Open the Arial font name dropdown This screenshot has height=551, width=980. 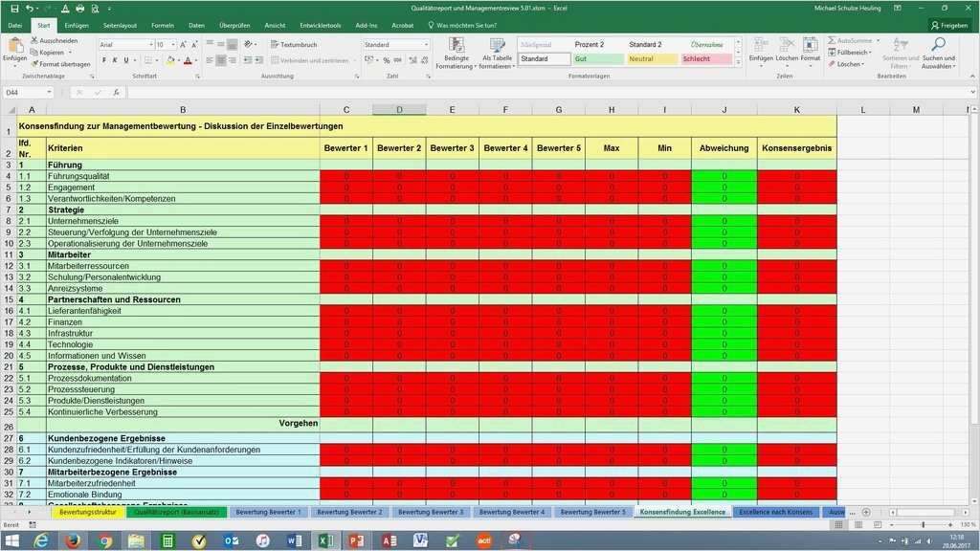coord(150,45)
